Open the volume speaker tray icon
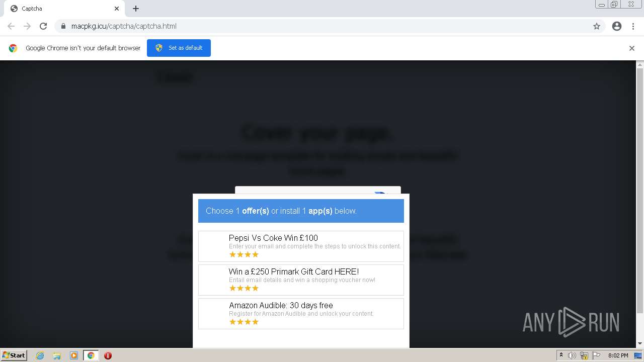Viewport: 644px width, 362px height. (572, 355)
